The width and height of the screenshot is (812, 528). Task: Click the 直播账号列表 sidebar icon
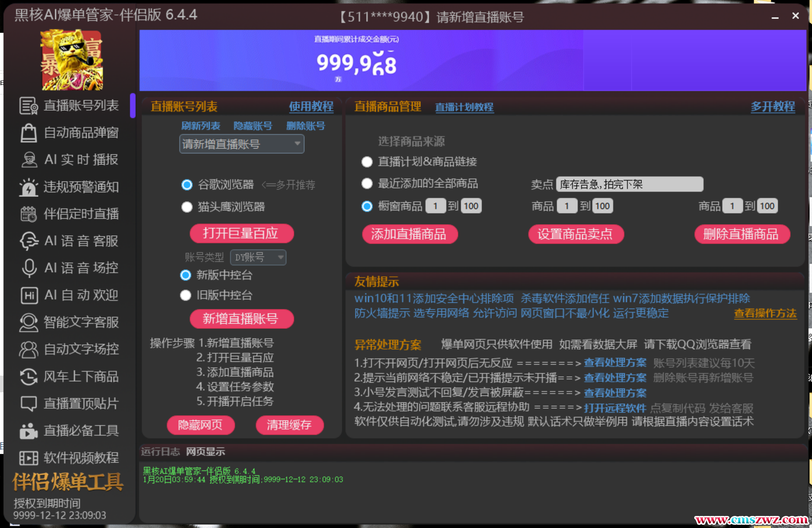[28, 106]
